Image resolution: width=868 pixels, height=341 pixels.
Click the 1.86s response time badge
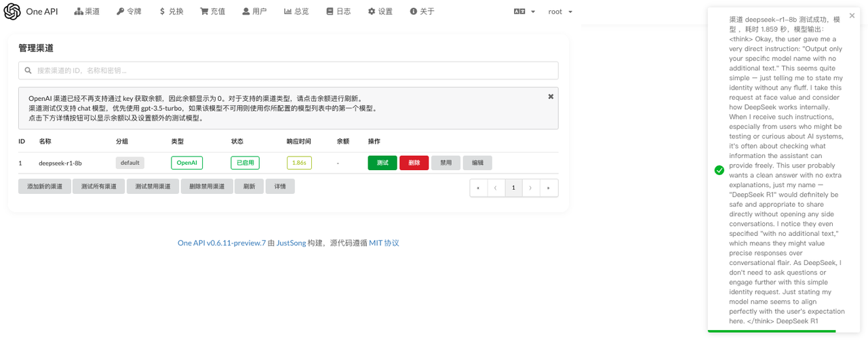click(299, 163)
